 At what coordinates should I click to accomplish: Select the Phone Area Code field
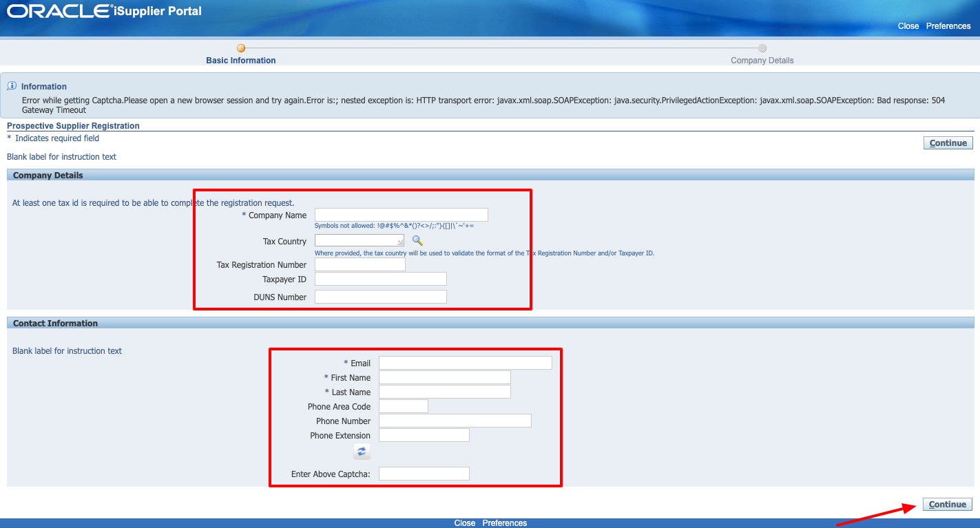pos(404,406)
